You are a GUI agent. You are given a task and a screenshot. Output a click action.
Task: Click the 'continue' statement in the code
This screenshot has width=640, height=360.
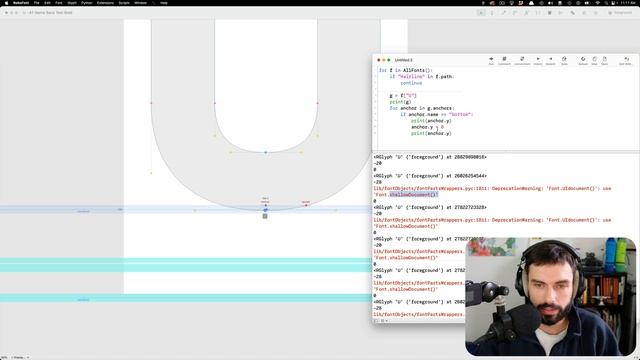point(411,83)
